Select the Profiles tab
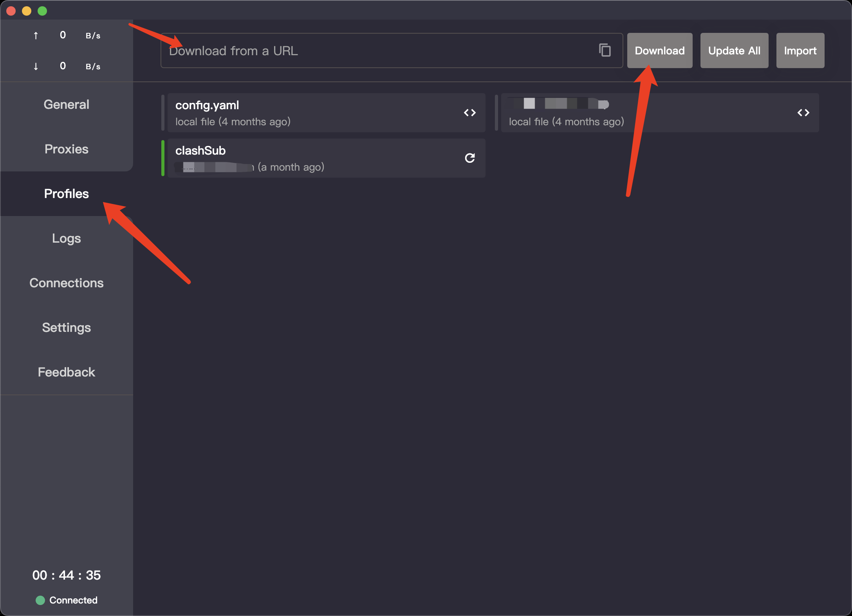852x616 pixels. 67,194
